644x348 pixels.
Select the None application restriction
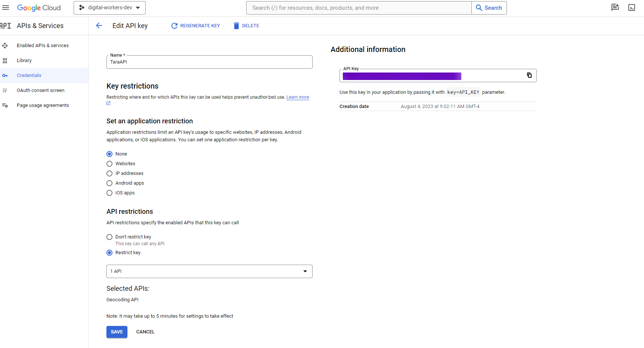pyautogui.click(x=109, y=154)
